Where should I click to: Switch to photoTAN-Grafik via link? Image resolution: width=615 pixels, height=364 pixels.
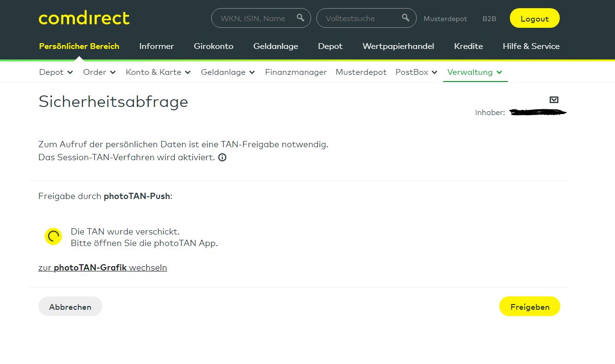[x=103, y=268]
